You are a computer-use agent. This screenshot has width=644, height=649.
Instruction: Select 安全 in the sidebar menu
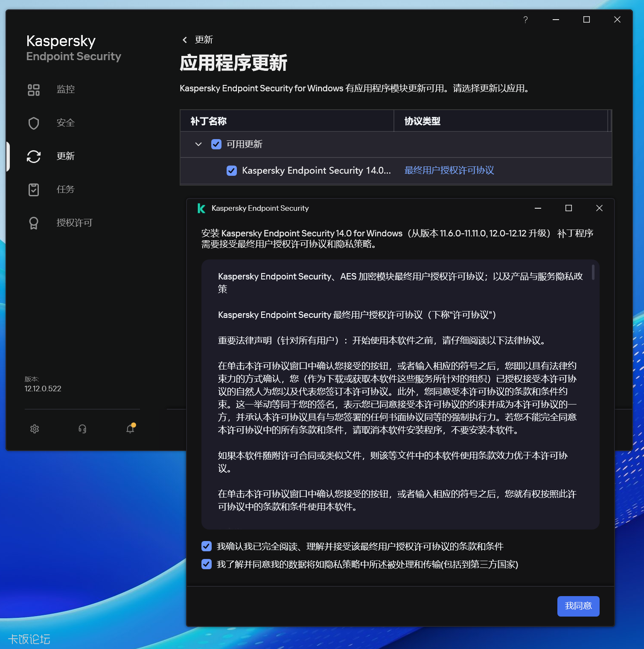66,123
